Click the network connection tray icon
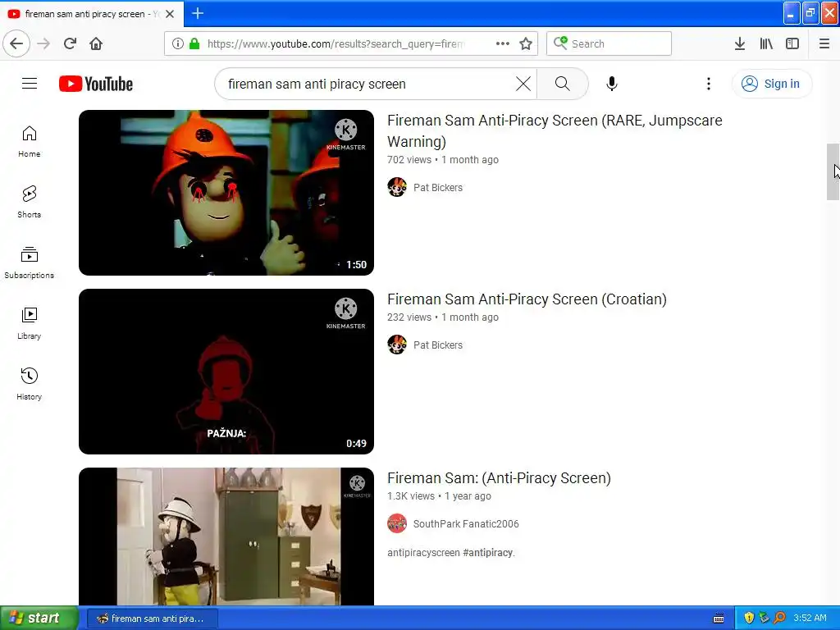 pos(764,618)
